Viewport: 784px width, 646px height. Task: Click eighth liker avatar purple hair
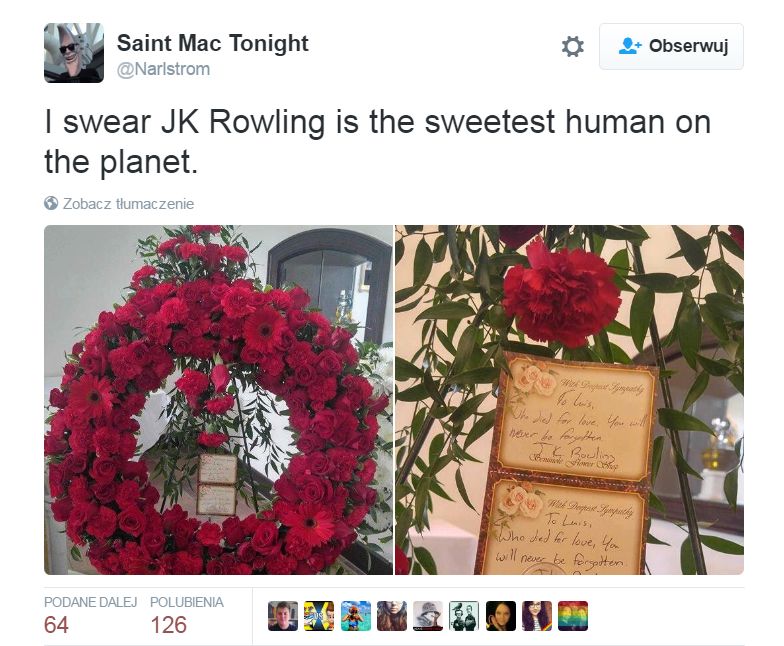pos(536,616)
